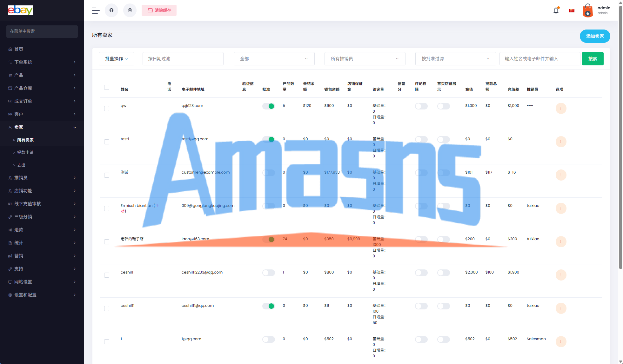Viewport: 623px width, 364px height.
Task: Click the 清除缓存 clear cache button
Action: 159,10
